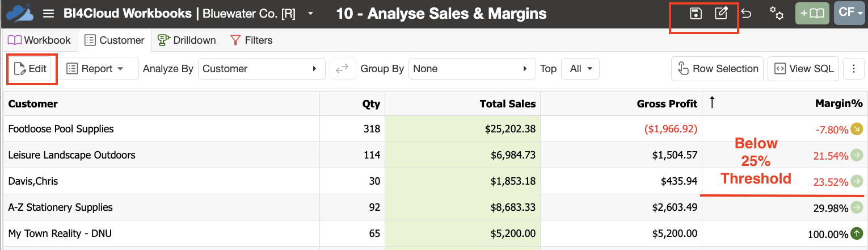Click the green up-arrow icon beside 100.00%
The image size is (868, 250).
857,233
